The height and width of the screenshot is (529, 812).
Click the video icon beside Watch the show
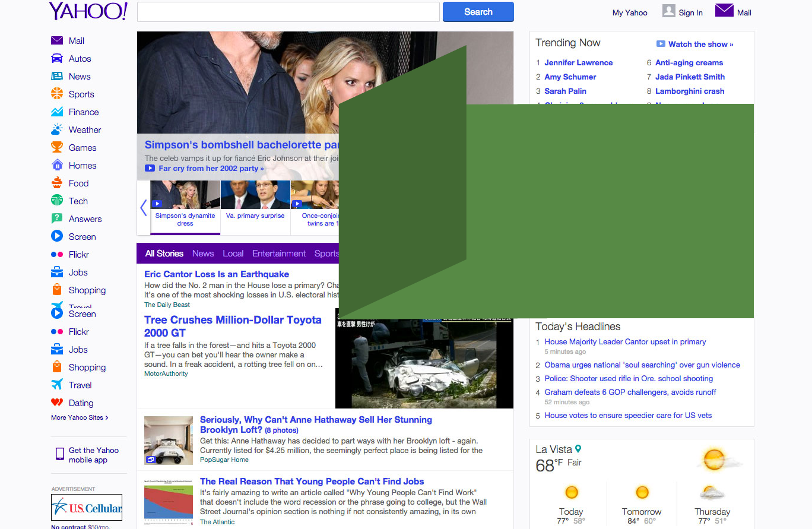[x=661, y=44]
